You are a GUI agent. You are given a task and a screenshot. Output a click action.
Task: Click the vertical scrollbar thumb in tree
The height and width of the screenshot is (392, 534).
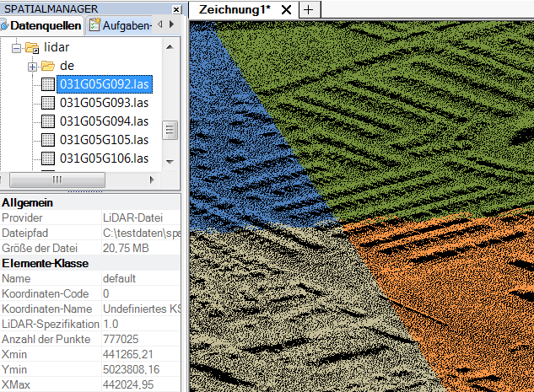tap(170, 131)
